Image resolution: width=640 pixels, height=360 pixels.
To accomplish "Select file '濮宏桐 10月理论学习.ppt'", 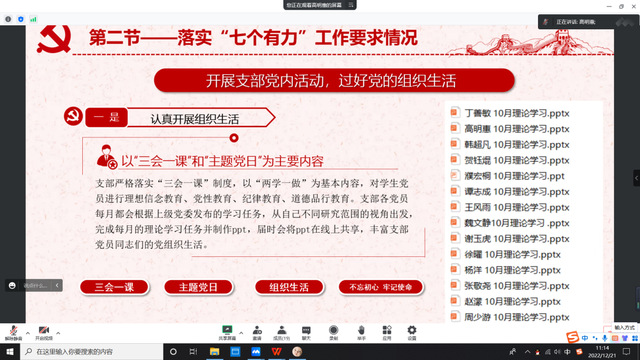I will tap(507, 176).
